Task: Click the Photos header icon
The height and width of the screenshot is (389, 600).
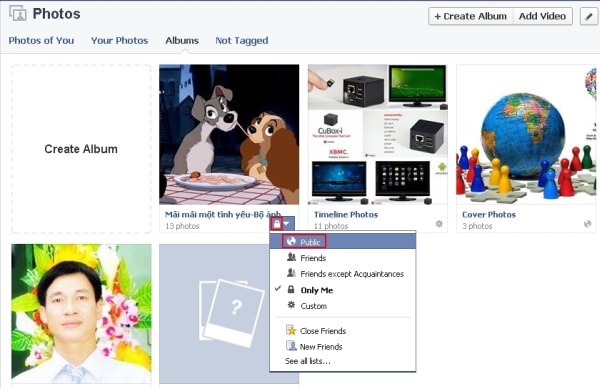Action: pos(18,13)
